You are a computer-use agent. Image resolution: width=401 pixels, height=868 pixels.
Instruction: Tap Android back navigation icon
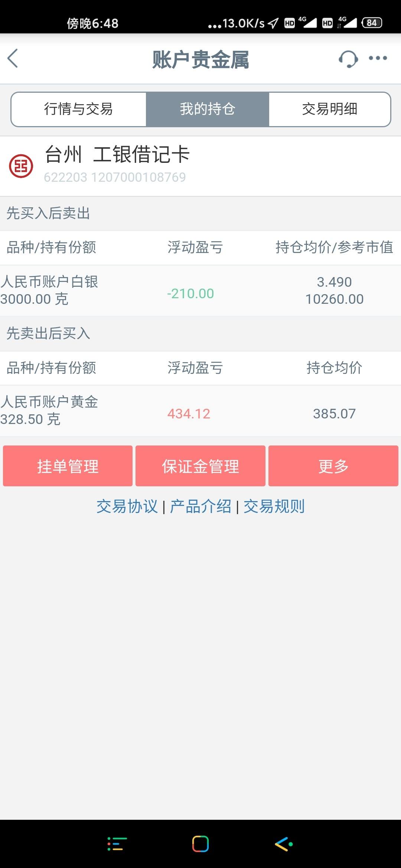tap(284, 844)
